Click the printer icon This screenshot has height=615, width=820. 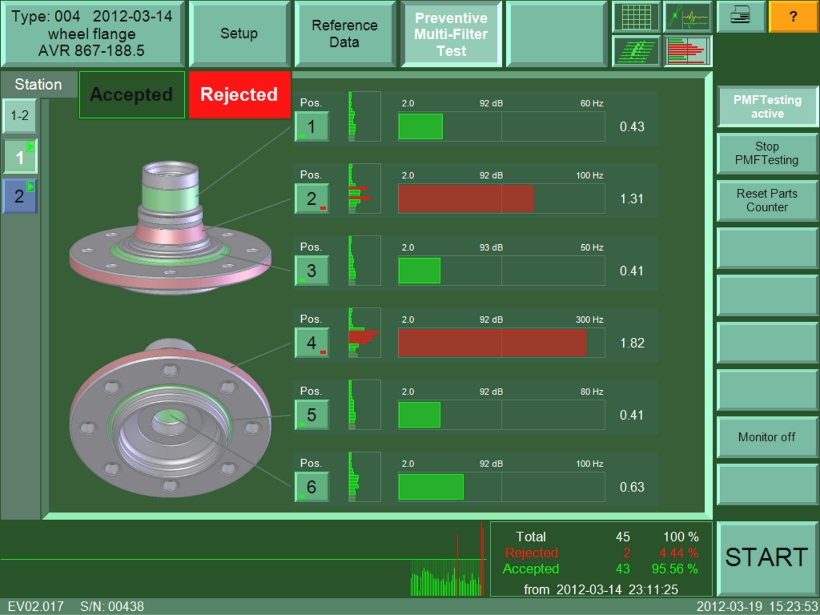pos(741,17)
